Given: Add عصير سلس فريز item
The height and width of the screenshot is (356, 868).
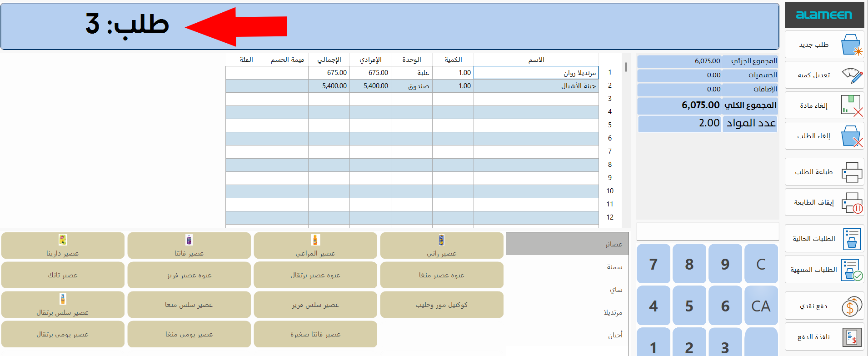Looking at the screenshot, I should 315,305.
